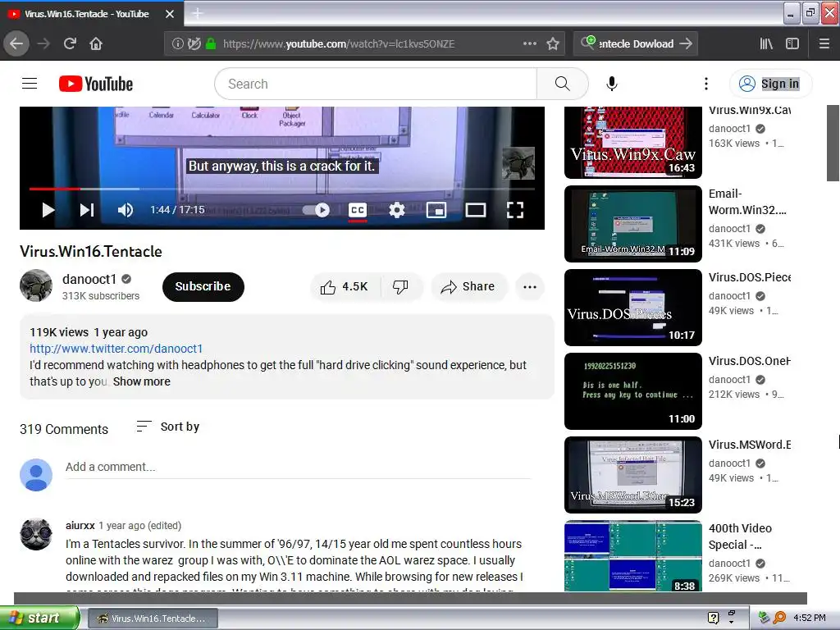840x630 pixels.
Task: Expand description with Show more
Action: click(141, 381)
